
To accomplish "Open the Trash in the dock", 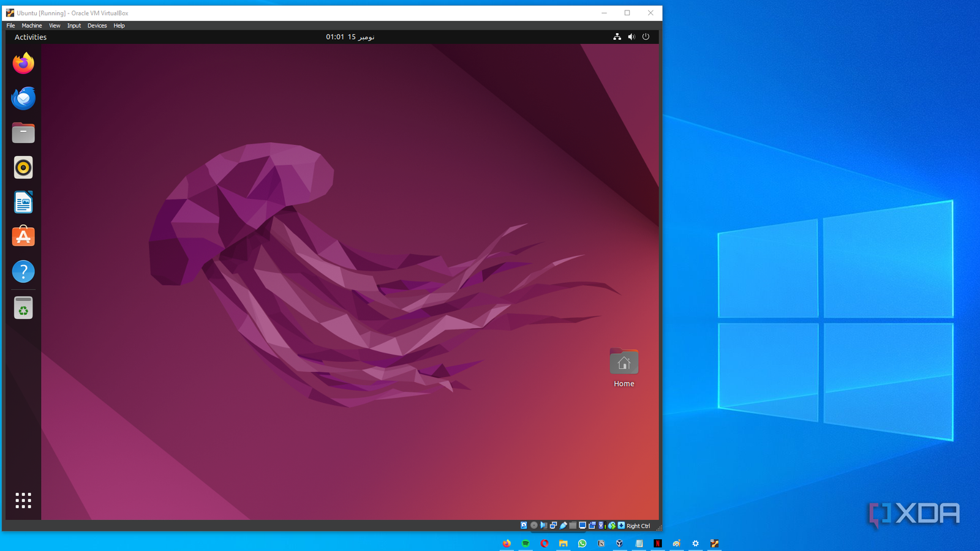I will click(x=23, y=309).
